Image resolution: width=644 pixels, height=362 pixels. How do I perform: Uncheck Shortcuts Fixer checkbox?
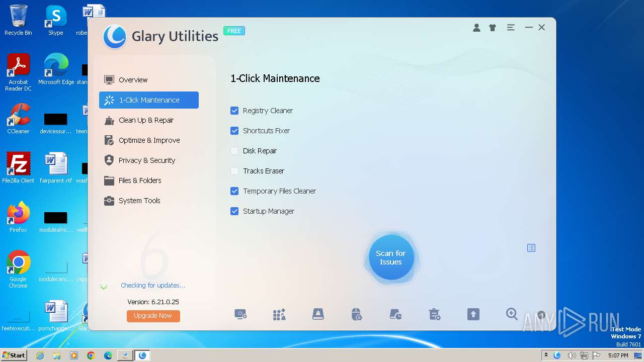tap(234, 131)
